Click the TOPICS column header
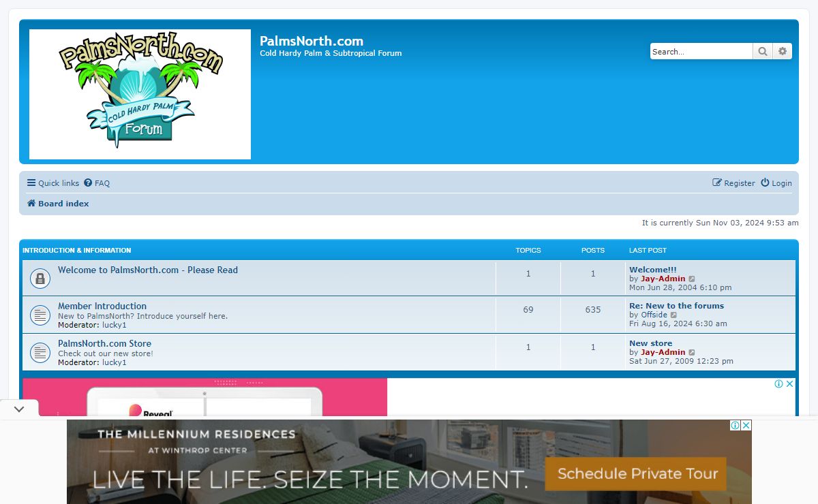This screenshot has width=818, height=504. click(x=528, y=251)
